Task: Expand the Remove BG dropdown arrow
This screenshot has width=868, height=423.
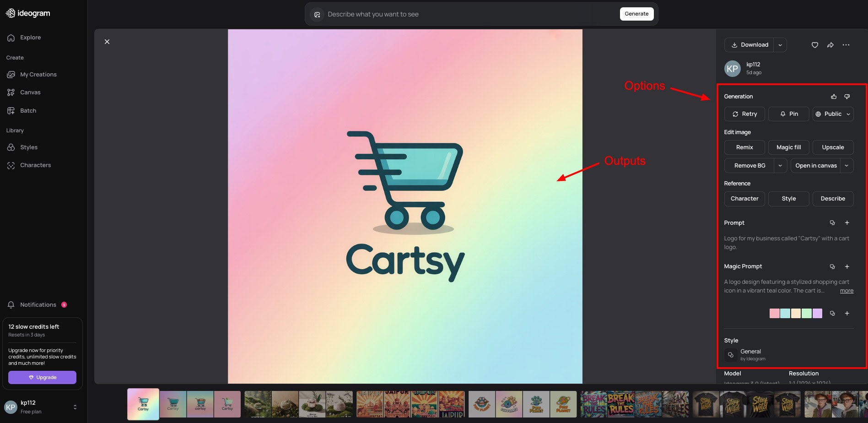Action: [x=780, y=166]
